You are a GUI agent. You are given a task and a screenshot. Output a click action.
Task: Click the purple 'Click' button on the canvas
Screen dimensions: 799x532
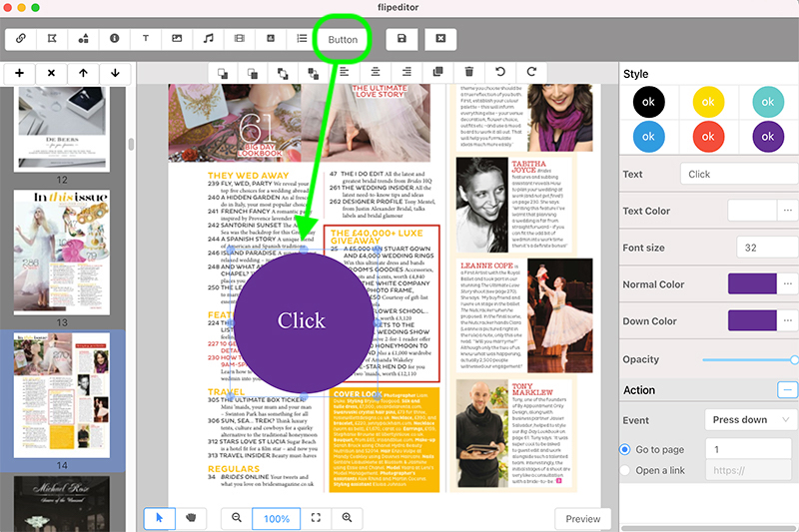304,322
